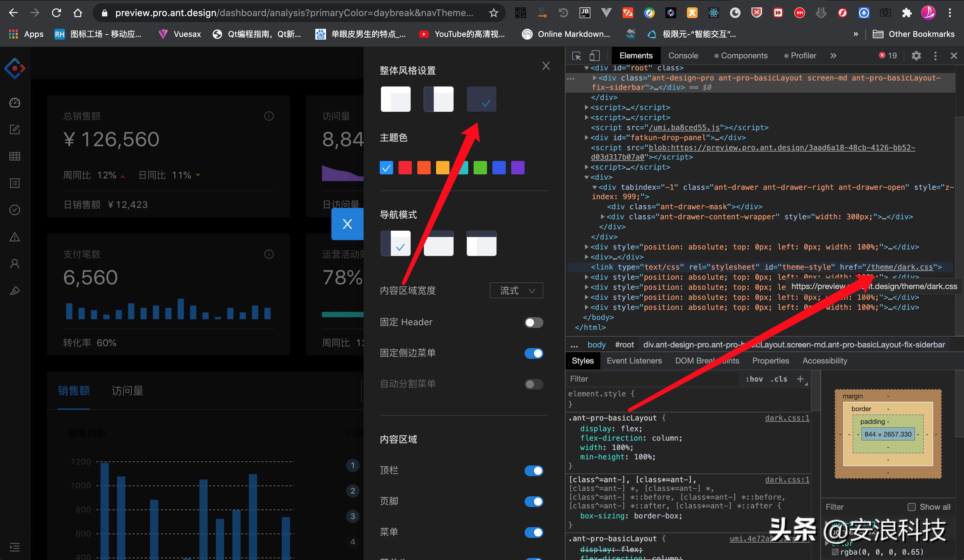Disable the 顶栏 content switch
Image resolution: width=964 pixels, height=560 pixels.
pyautogui.click(x=534, y=470)
